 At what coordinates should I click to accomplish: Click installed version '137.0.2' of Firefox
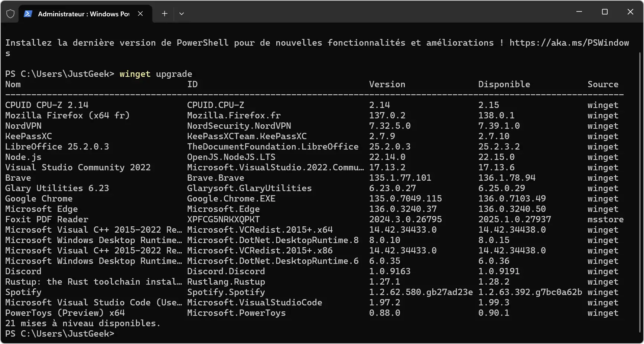point(387,115)
